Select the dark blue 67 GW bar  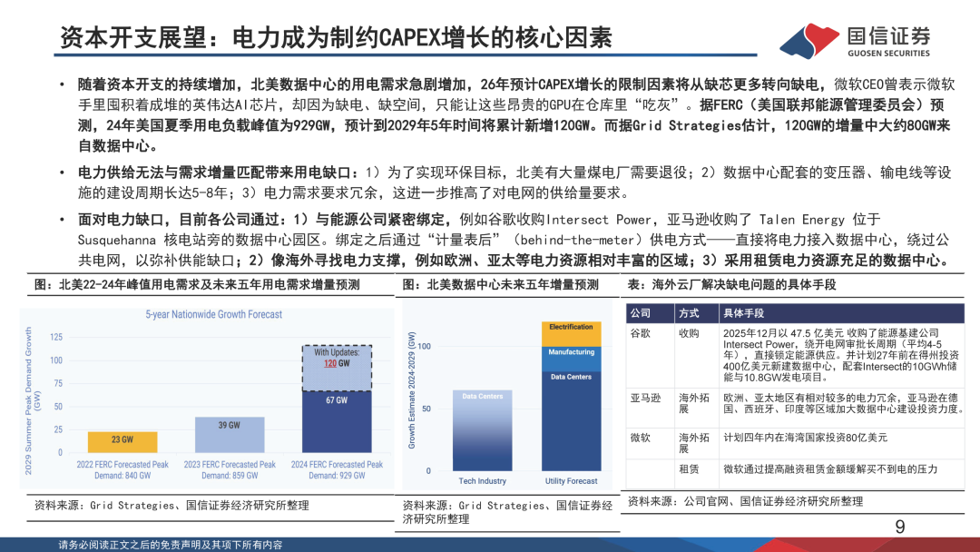(x=337, y=422)
